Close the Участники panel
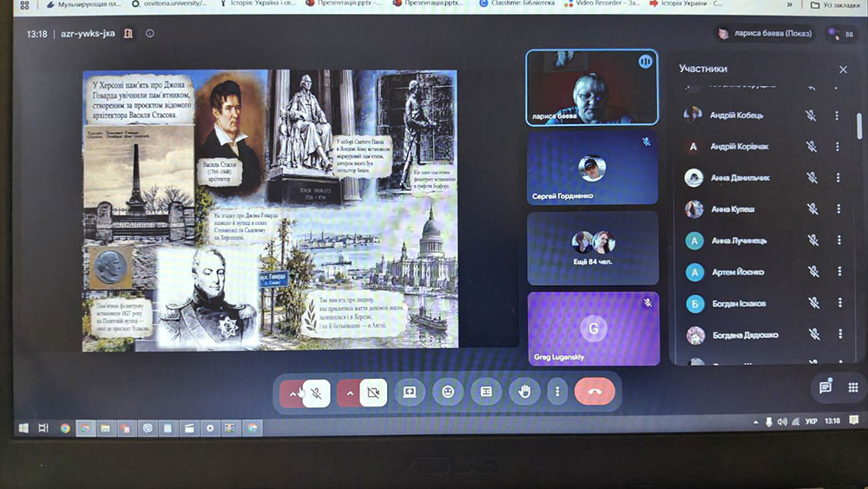The width and height of the screenshot is (868, 489). (x=843, y=69)
